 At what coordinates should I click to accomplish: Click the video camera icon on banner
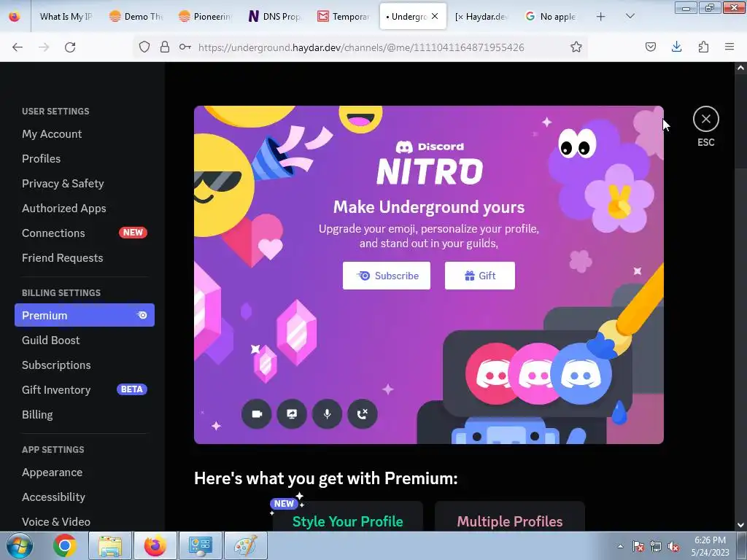pyautogui.click(x=257, y=414)
